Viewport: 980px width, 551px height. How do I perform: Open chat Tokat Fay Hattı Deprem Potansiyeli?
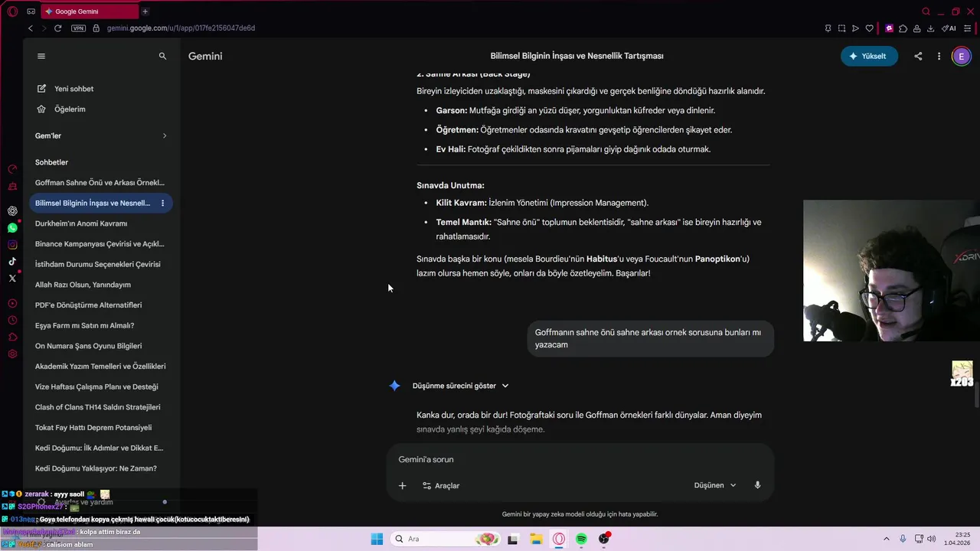point(93,428)
